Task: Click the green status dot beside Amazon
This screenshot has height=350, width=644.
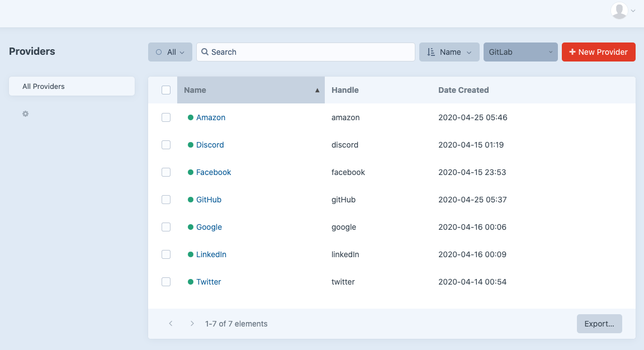Action: pyautogui.click(x=191, y=117)
